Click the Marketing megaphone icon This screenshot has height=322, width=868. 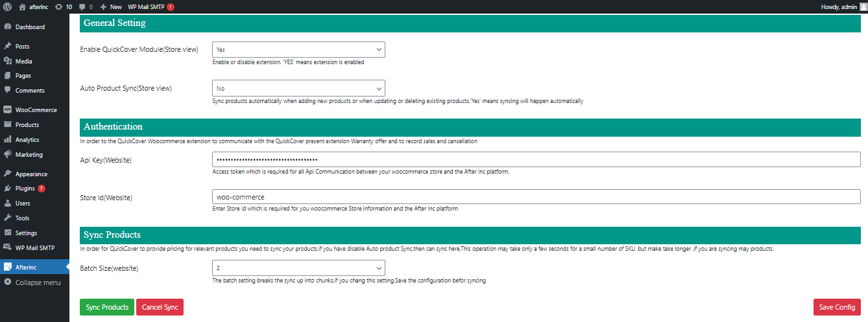(8, 155)
